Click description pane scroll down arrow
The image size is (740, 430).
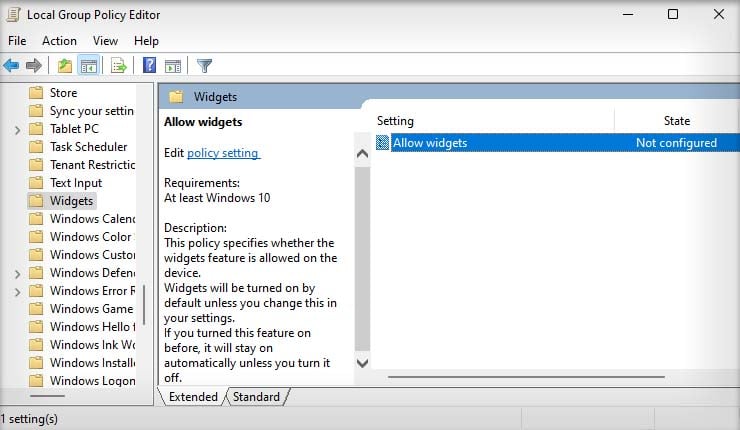pyautogui.click(x=362, y=363)
